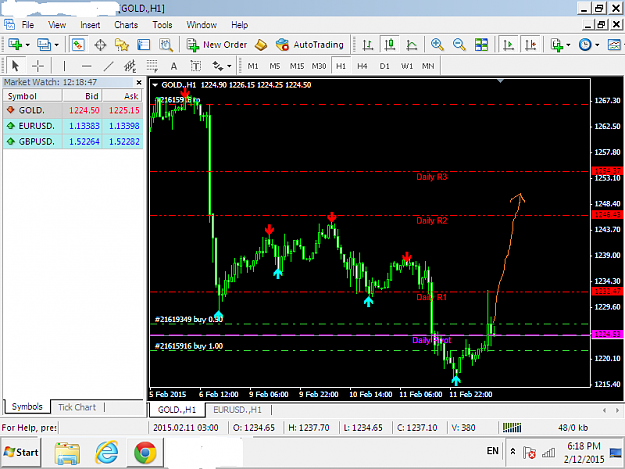Draw a vertical line tool

tap(64, 66)
